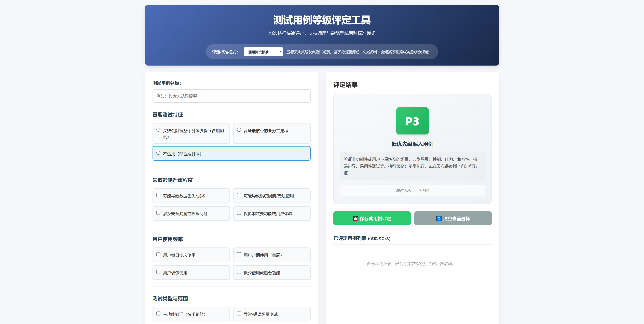Select 用户定期使用（每周）checkbox
Viewport: 644px width, 324px height.
tap(239, 254)
